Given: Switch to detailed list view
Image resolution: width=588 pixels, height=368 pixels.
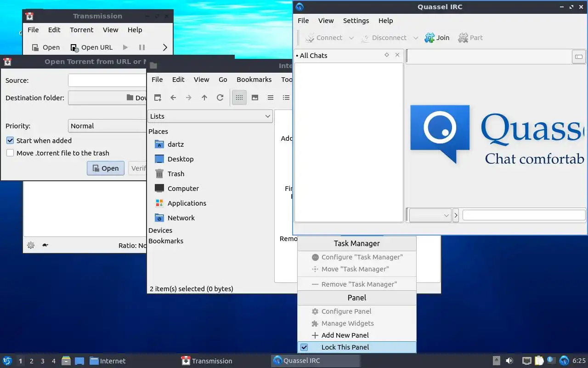Looking at the screenshot, I should [x=286, y=98].
